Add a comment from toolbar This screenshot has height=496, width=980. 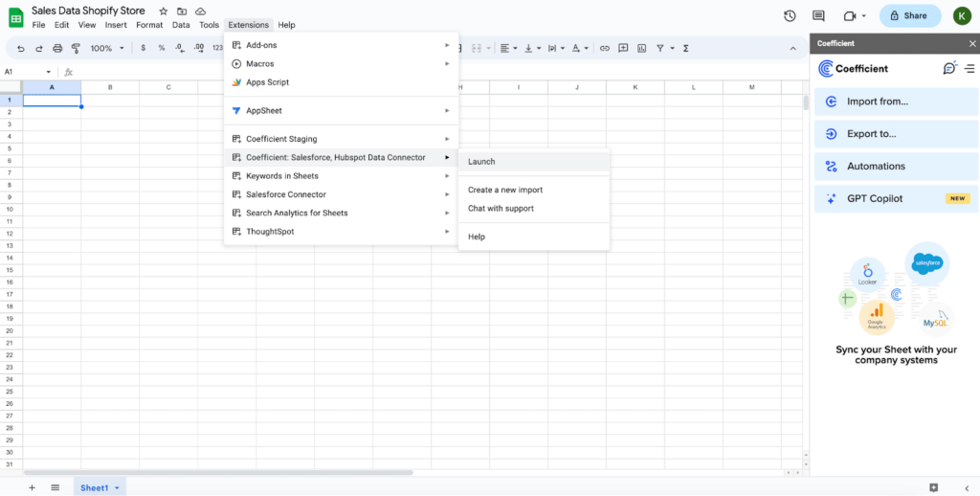(x=623, y=48)
